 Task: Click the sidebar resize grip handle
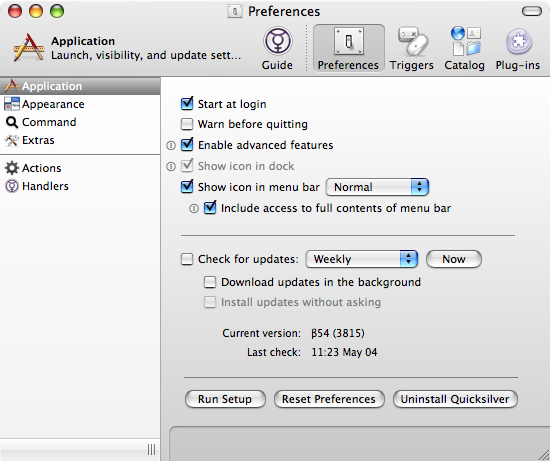click(152, 449)
